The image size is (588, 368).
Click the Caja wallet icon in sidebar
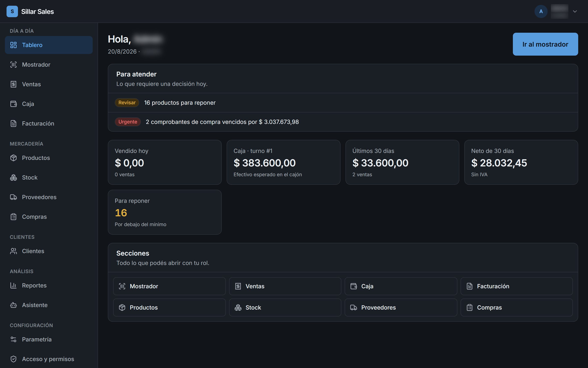[x=13, y=104]
